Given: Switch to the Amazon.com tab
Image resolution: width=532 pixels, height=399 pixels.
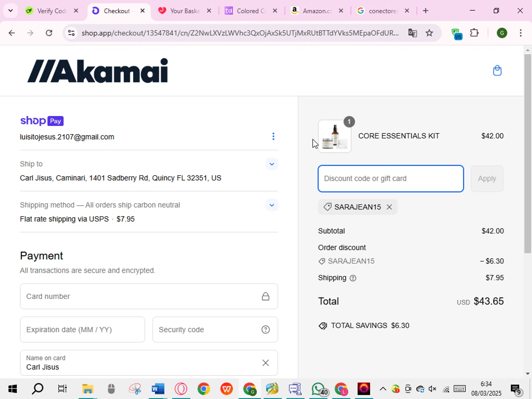Looking at the screenshot, I should (317, 11).
